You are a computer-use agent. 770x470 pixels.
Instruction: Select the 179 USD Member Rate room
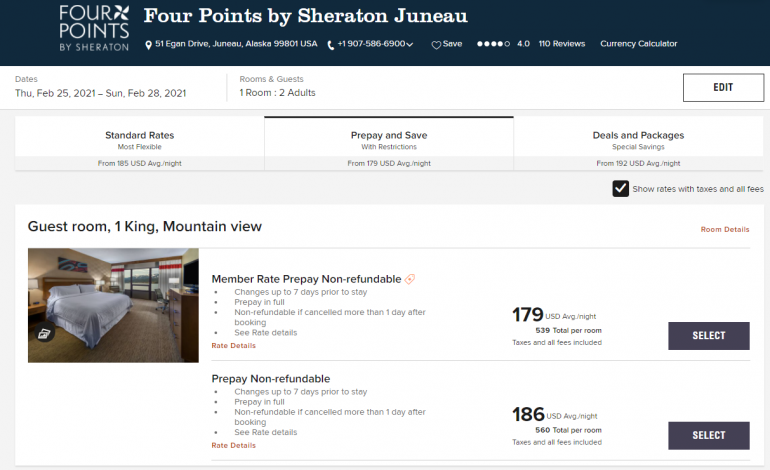pyautogui.click(x=708, y=336)
